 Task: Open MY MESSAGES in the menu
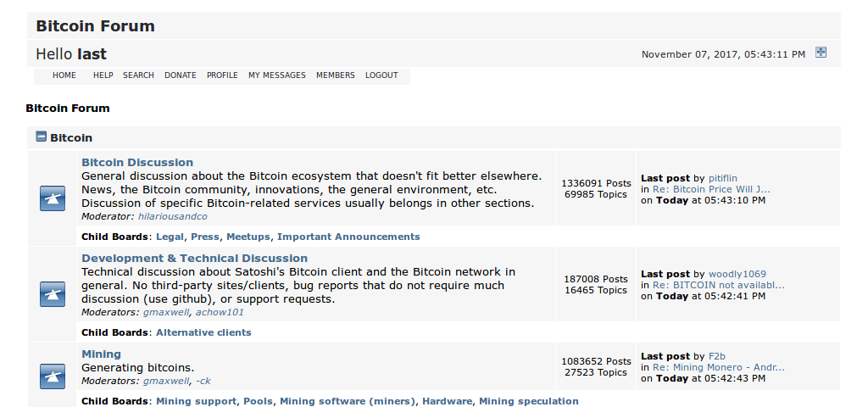tap(277, 75)
